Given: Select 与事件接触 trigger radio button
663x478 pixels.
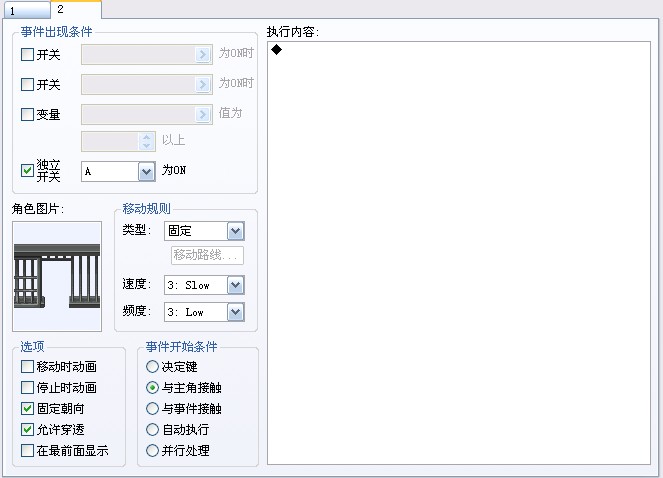Looking at the screenshot, I should 184,408.
